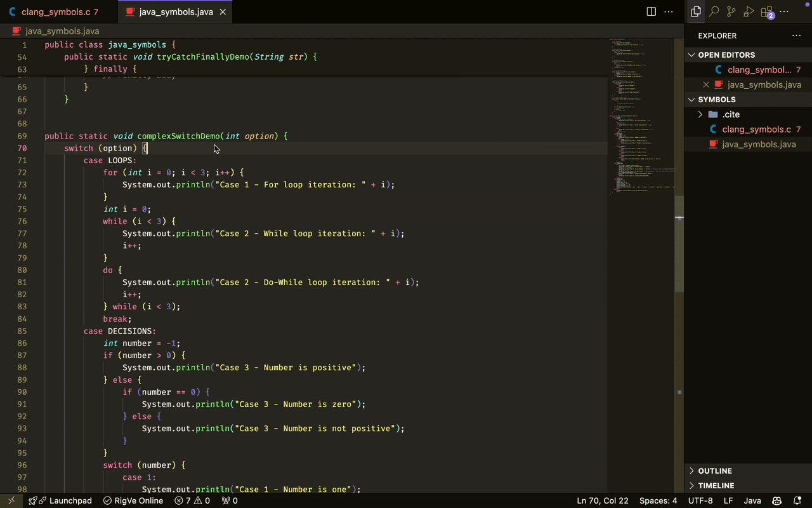Change indentation via Spaces: 4

658,500
